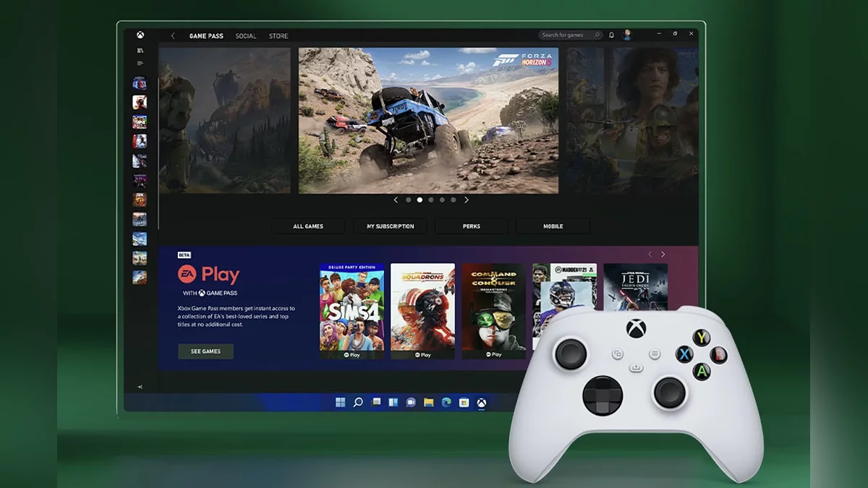
Task: Open the MOBILE section
Action: coord(553,226)
